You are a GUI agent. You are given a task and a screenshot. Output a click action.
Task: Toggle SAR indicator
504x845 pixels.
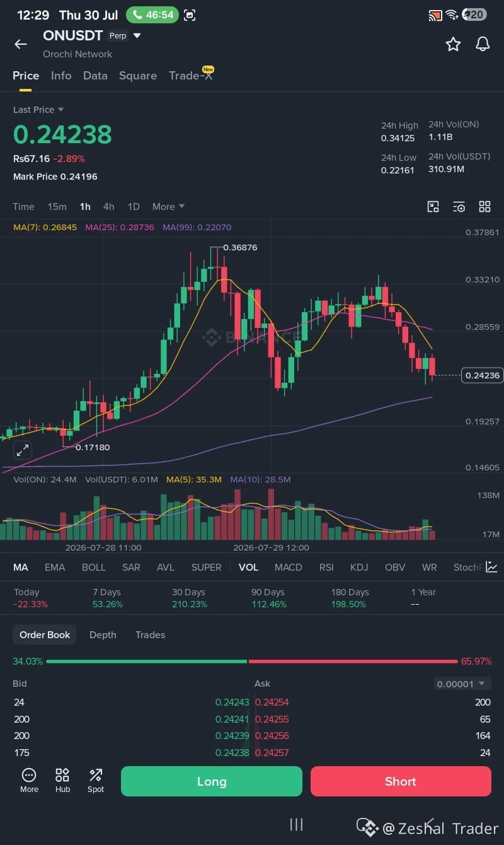(131, 568)
